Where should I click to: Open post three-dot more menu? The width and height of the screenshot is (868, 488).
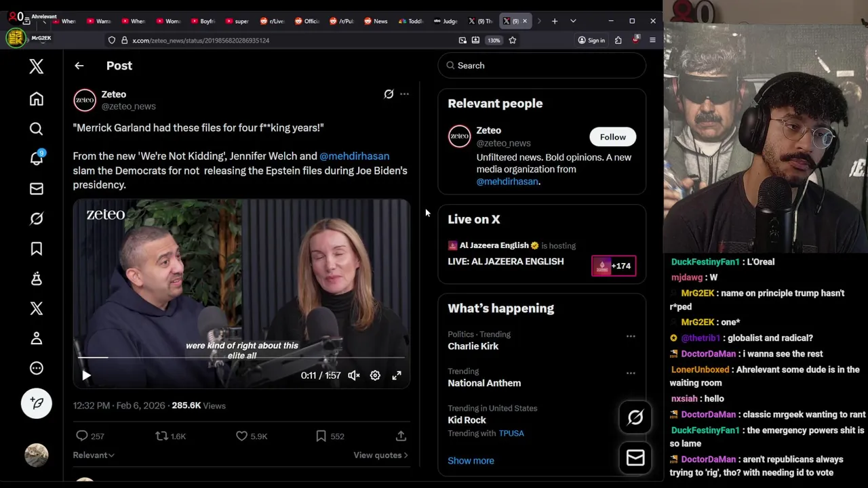(x=404, y=94)
